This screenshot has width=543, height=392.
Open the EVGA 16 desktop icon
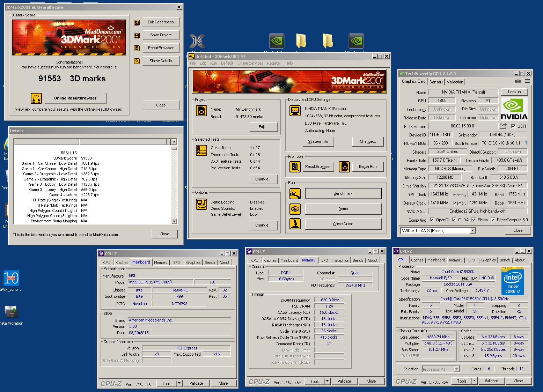[x=197, y=41]
